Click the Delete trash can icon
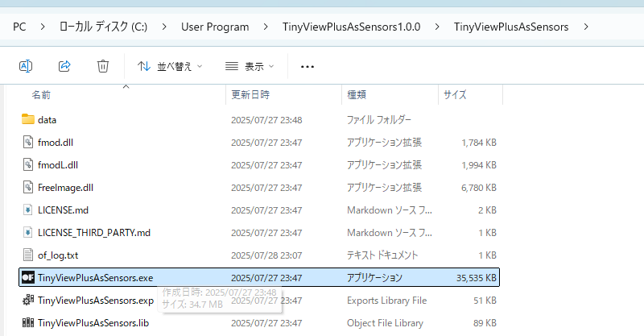 click(103, 66)
